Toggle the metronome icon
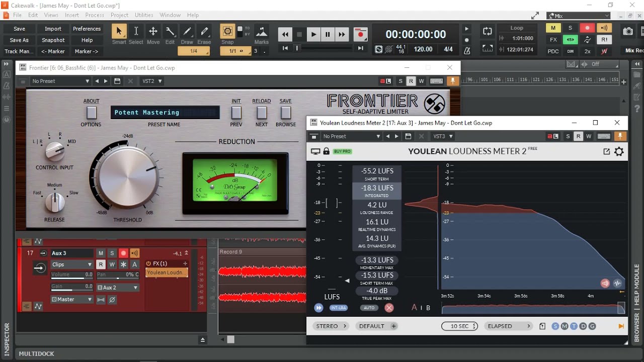644x362 pixels. [x=467, y=50]
